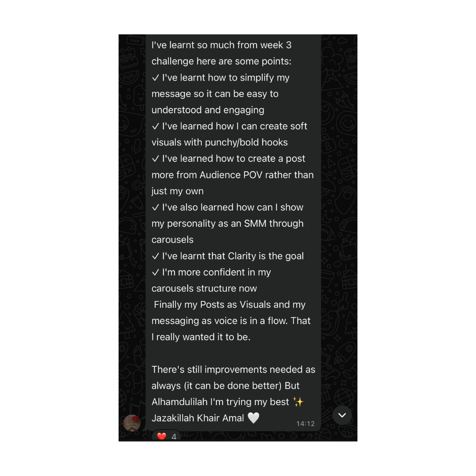This screenshot has height=476, width=476.
Task: Click the line 'visuals with punchy/bold hooks'
Action: pyautogui.click(x=219, y=142)
